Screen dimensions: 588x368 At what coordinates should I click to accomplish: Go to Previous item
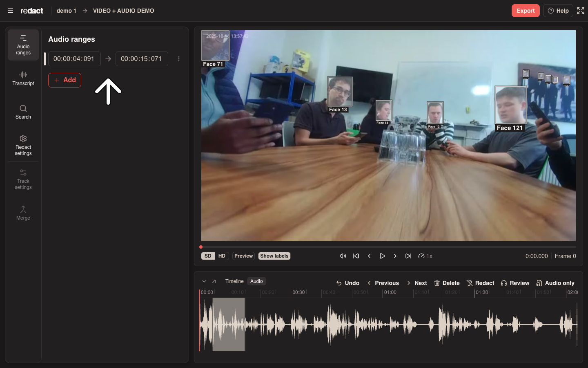pos(383,283)
